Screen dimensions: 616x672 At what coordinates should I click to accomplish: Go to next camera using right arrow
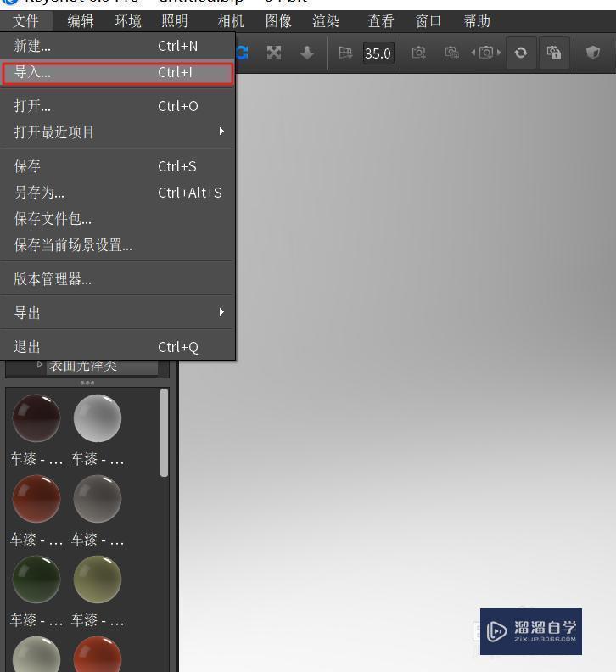(499, 53)
